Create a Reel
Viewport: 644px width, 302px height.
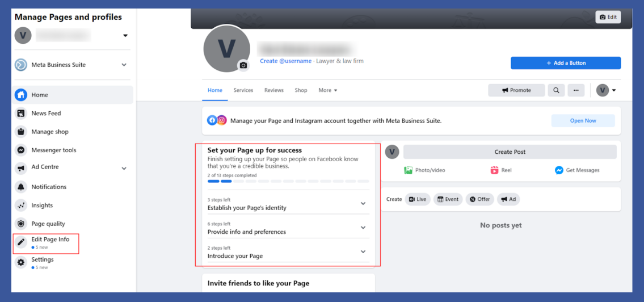[501, 170]
